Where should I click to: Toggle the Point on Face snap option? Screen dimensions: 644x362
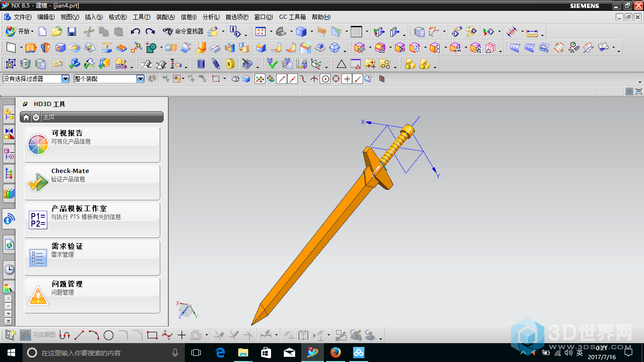(368, 79)
